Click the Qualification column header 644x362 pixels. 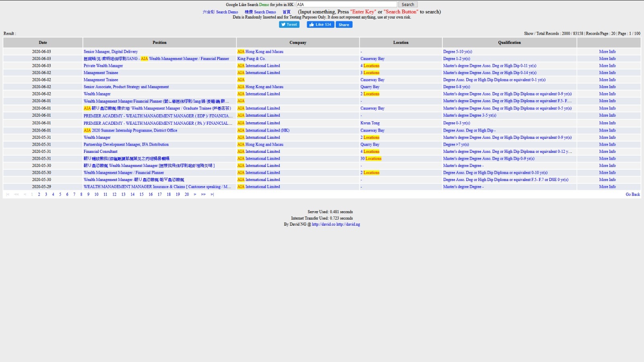(x=510, y=42)
